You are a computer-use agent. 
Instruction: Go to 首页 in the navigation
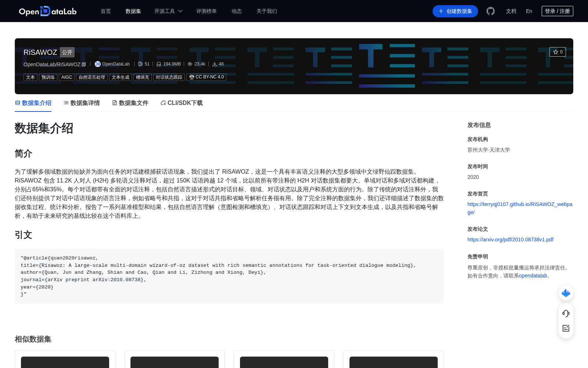(106, 11)
